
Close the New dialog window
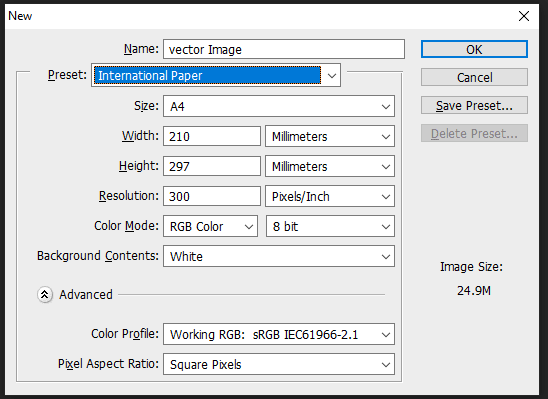[x=524, y=16]
